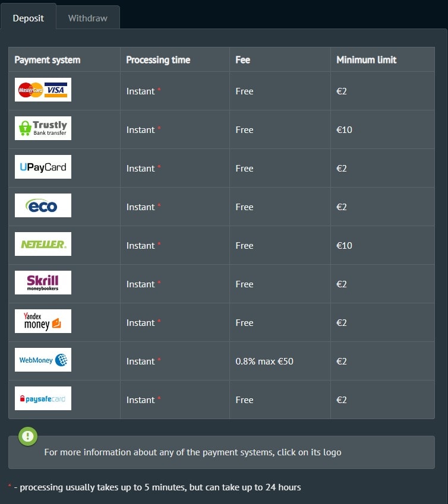Viewport: 448px width, 504px height.
Task: Click the Payment system column header
Action: tap(48, 60)
